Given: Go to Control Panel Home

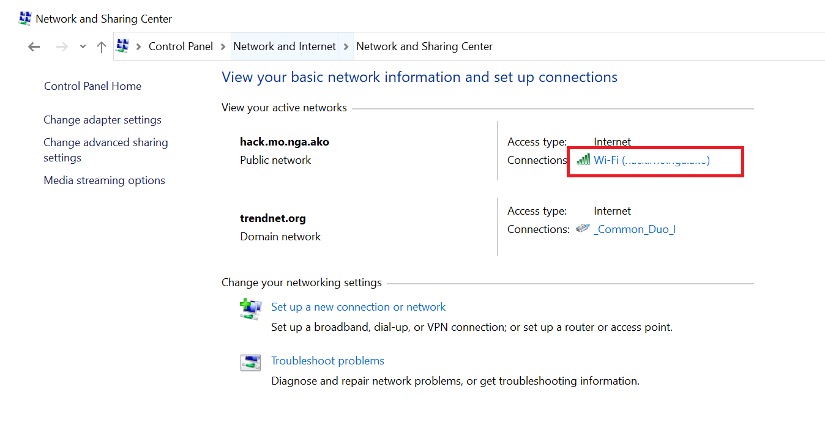Looking at the screenshot, I should pyautogui.click(x=93, y=86).
